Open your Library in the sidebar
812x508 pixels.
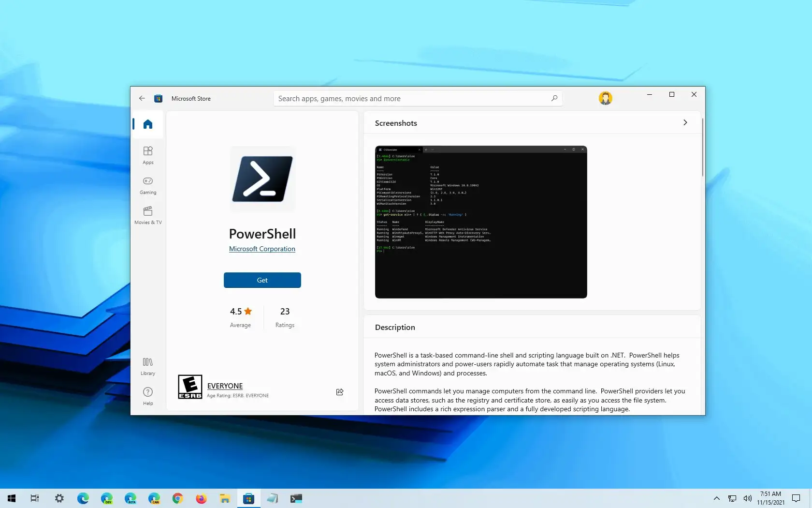147,366
